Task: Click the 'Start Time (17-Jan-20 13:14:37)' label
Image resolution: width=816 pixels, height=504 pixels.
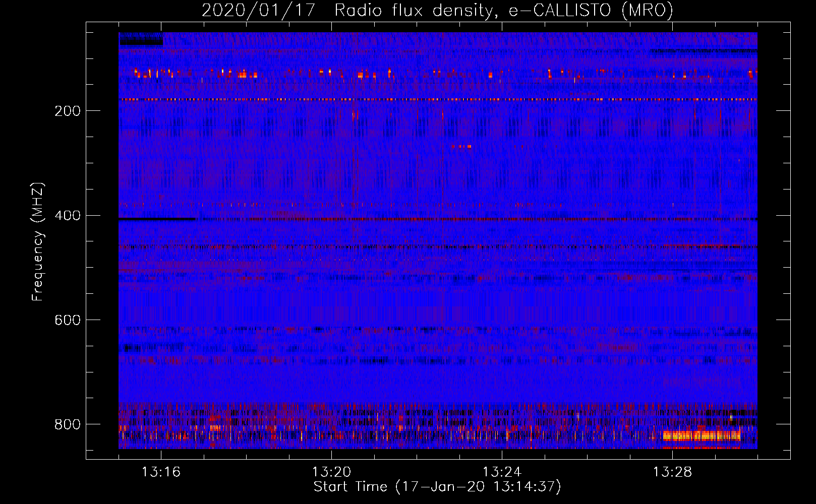Action: pos(437,487)
